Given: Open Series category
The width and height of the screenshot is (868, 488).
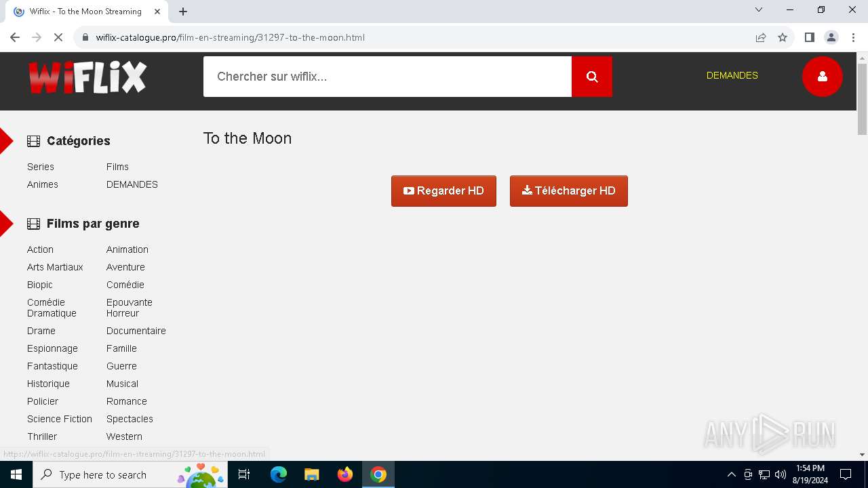Looking at the screenshot, I should pyautogui.click(x=41, y=167).
